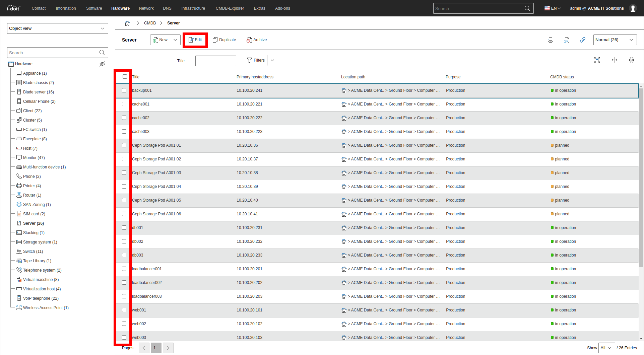Open Cellular Phone (2) object type

[39, 101]
